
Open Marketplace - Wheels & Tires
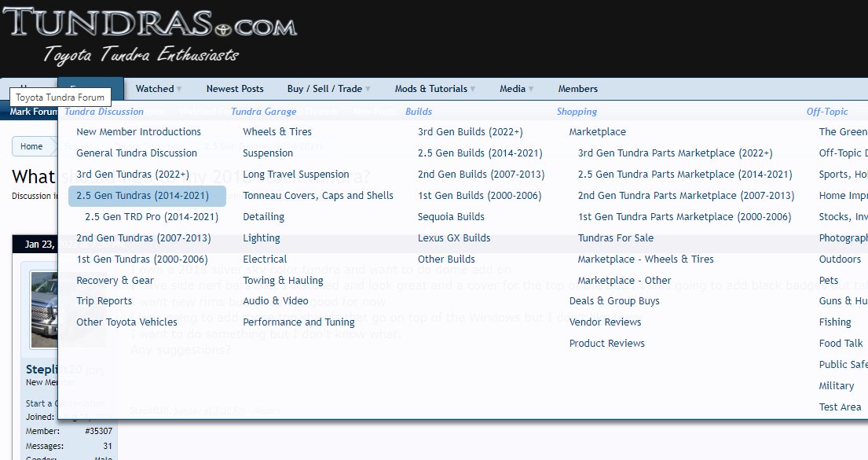click(646, 259)
